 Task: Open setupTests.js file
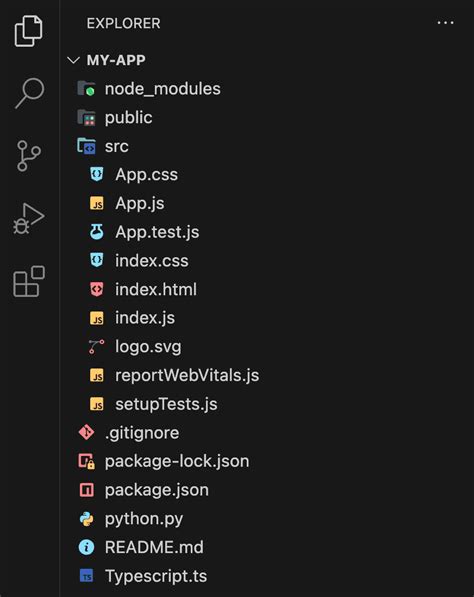pos(166,404)
